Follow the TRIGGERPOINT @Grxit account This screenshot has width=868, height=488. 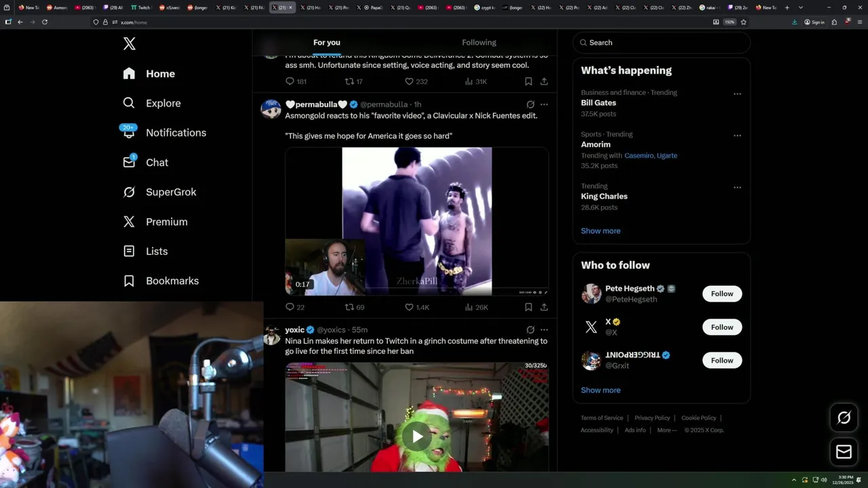click(722, 361)
